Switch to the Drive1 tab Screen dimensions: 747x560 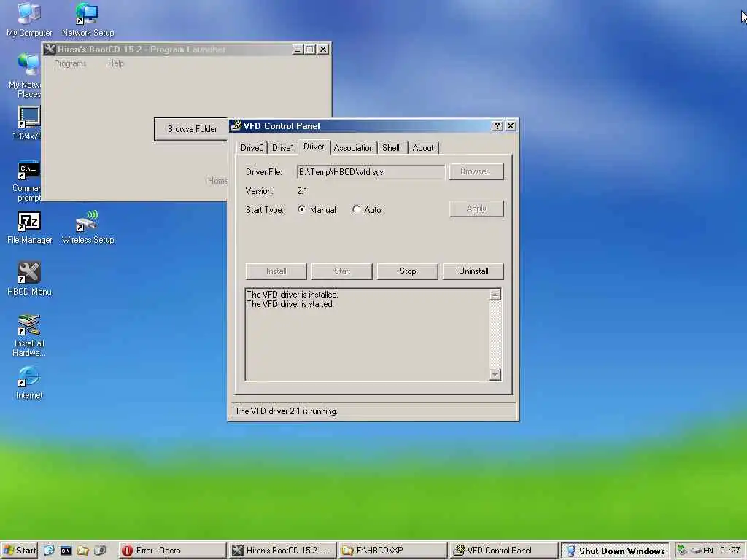click(283, 147)
